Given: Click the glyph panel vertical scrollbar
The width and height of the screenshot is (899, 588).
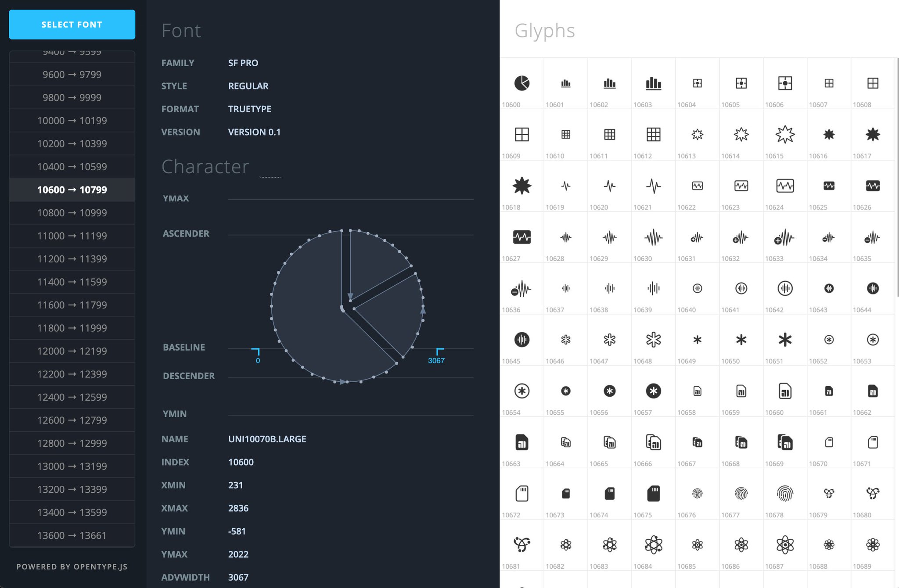Looking at the screenshot, I should click(897, 177).
